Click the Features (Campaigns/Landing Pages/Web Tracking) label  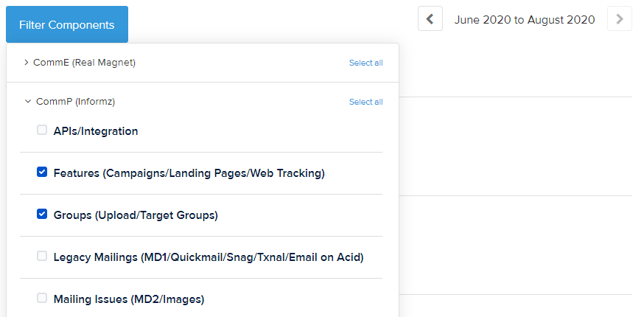pyautogui.click(x=189, y=173)
